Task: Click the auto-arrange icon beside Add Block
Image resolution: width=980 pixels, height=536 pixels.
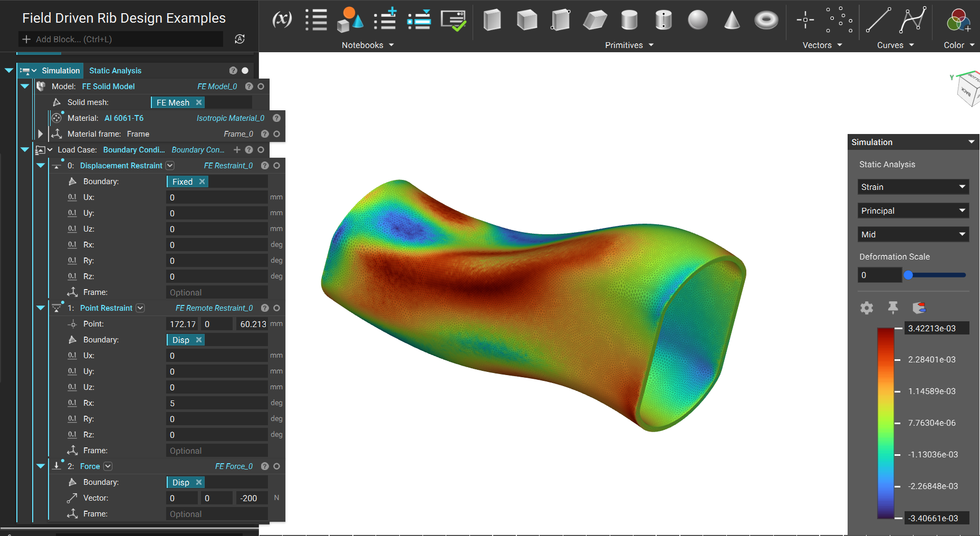Action: point(239,39)
